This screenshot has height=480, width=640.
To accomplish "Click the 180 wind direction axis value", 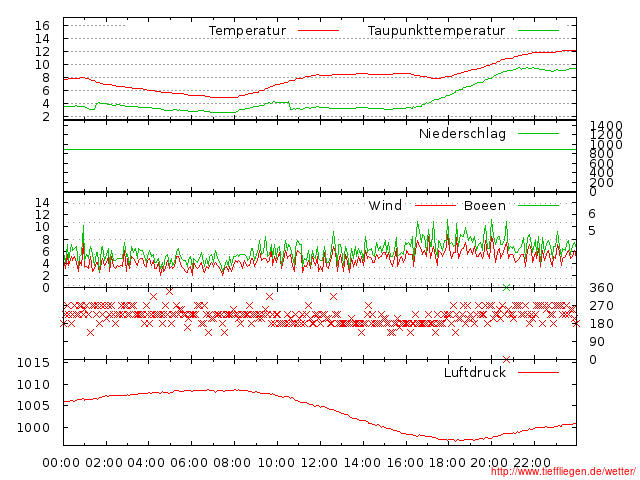I will coord(601,324).
